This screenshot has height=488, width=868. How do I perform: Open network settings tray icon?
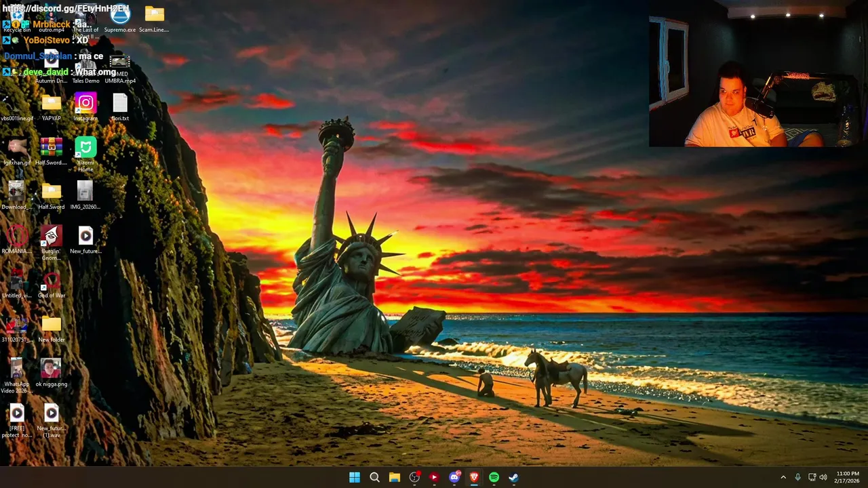(x=812, y=477)
